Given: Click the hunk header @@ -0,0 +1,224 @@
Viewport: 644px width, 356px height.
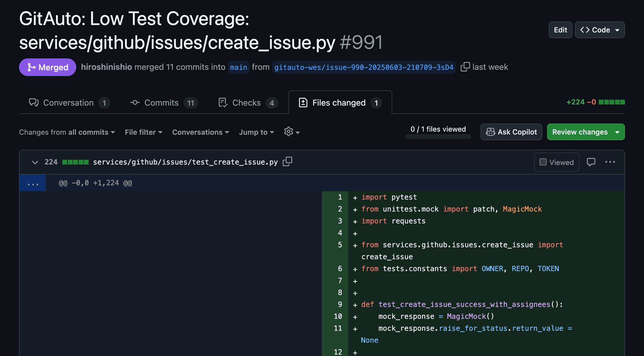Looking at the screenshot, I should coord(95,183).
